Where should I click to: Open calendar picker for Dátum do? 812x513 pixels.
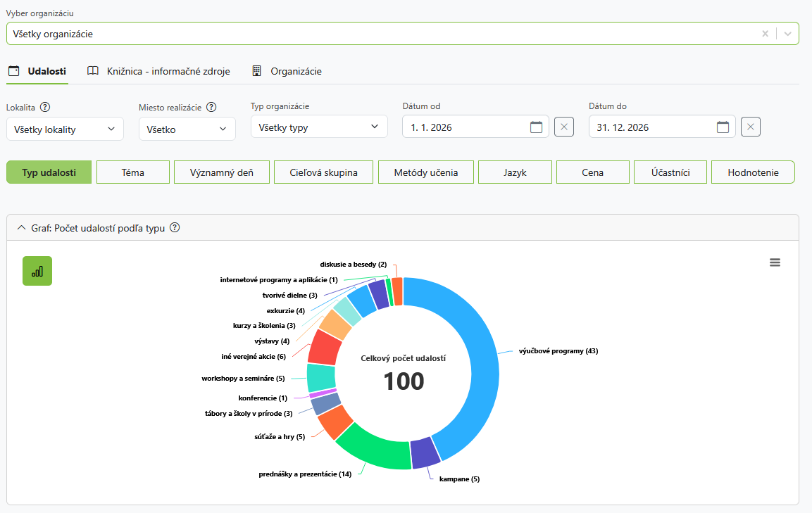723,127
